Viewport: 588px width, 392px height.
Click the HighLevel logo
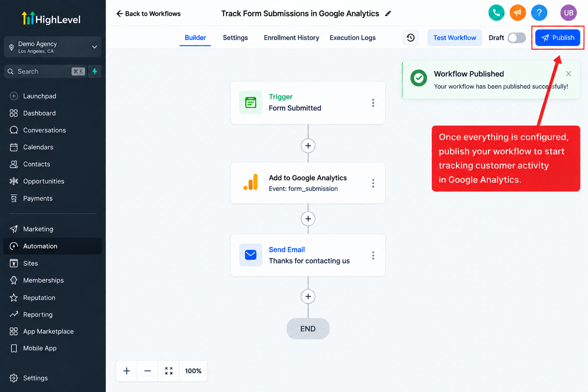coord(51,18)
